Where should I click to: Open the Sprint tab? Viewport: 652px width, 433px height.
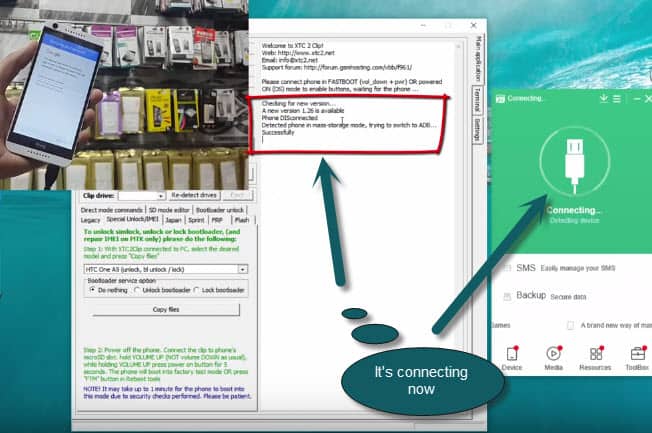pos(196,220)
